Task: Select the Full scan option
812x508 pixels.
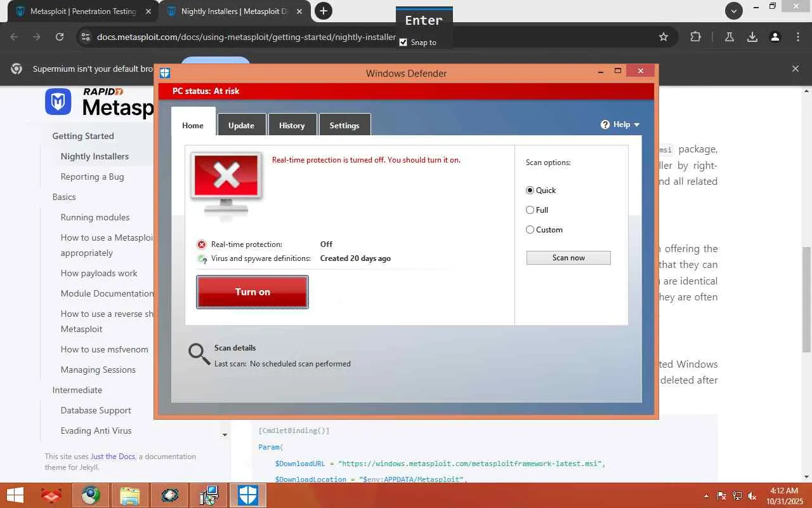Action: [530, 210]
